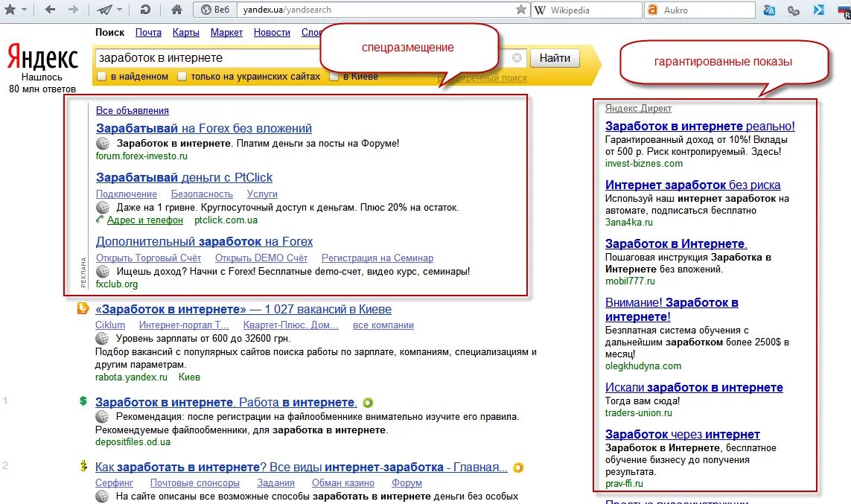The height and width of the screenshot is (504, 851).
Task: Open the paper plane dropdown arrow
Action: tap(119, 10)
